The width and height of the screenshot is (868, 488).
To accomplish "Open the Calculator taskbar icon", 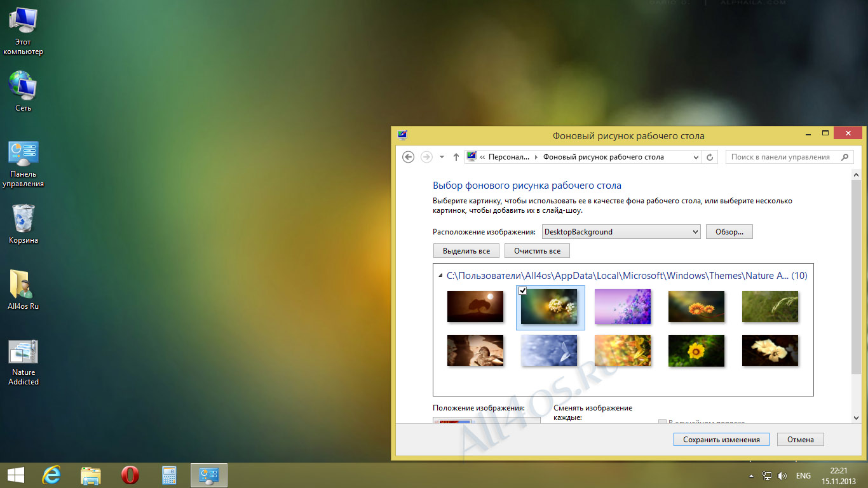I will coord(169,475).
